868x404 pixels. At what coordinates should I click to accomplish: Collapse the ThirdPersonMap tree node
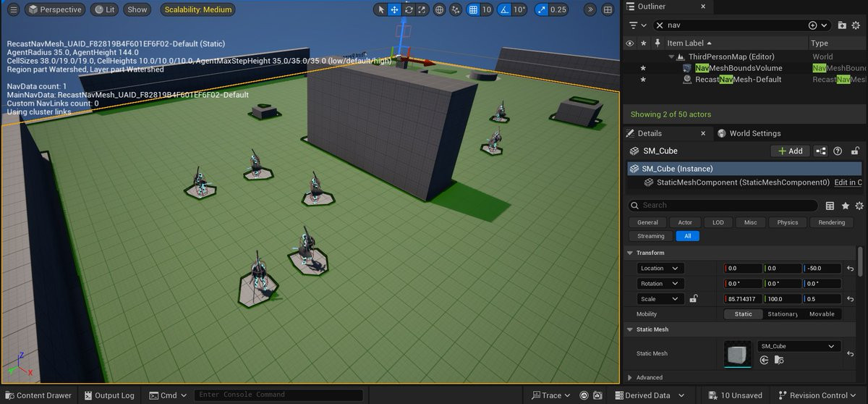pyautogui.click(x=672, y=56)
